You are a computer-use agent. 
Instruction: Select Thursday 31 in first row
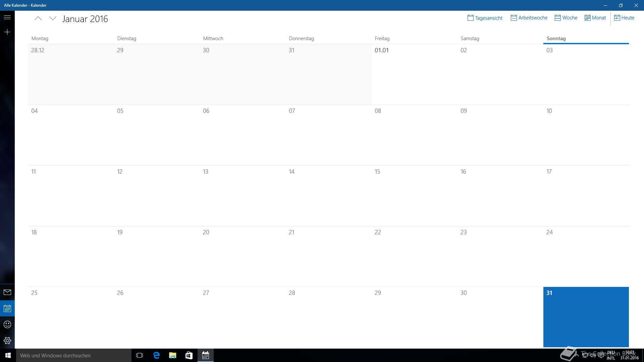329,74
